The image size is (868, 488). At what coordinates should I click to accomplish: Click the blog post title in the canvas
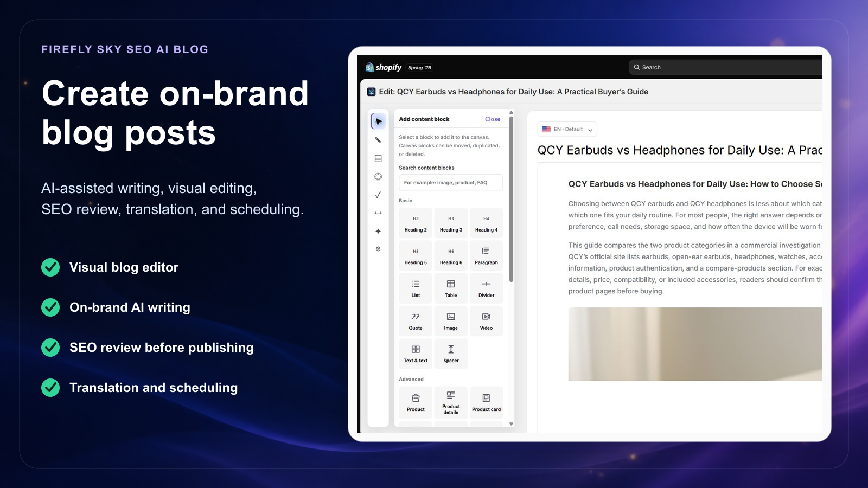tap(680, 150)
